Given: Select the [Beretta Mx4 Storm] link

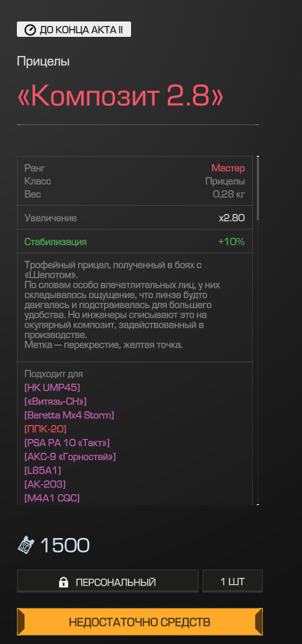Looking at the screenshot, I should [x=69, y=414].
